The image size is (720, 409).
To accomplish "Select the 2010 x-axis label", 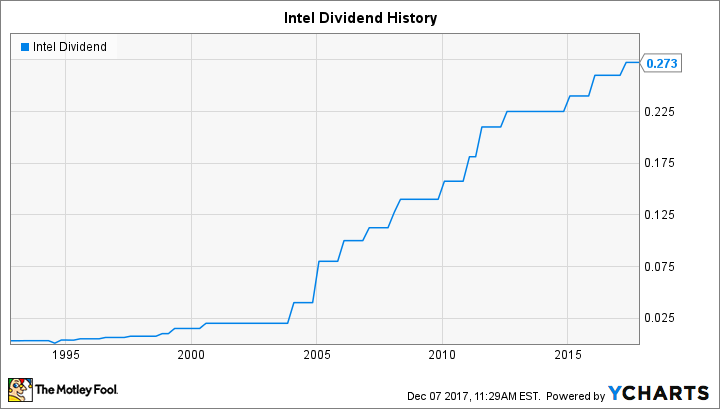I will tap(442, 354).
